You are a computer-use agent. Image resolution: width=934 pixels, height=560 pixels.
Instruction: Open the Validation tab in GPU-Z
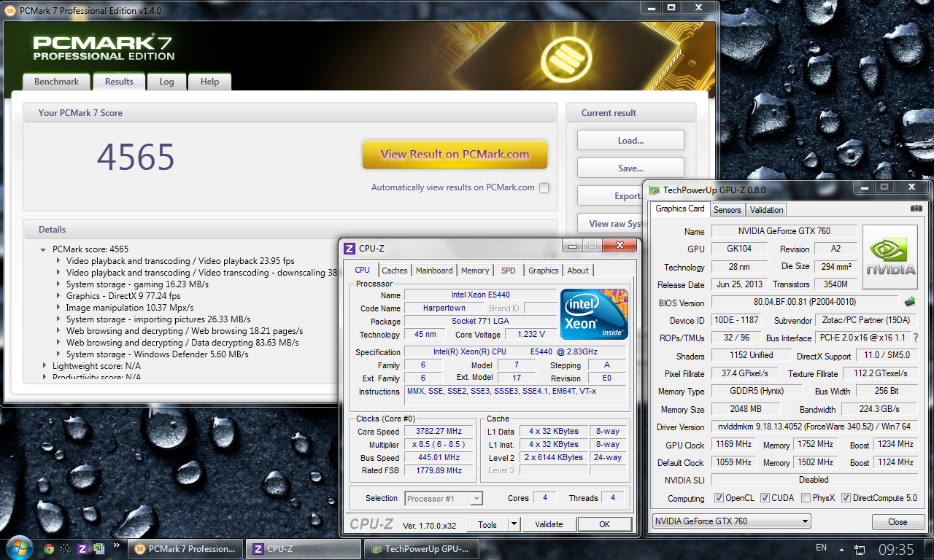point(766,210)
